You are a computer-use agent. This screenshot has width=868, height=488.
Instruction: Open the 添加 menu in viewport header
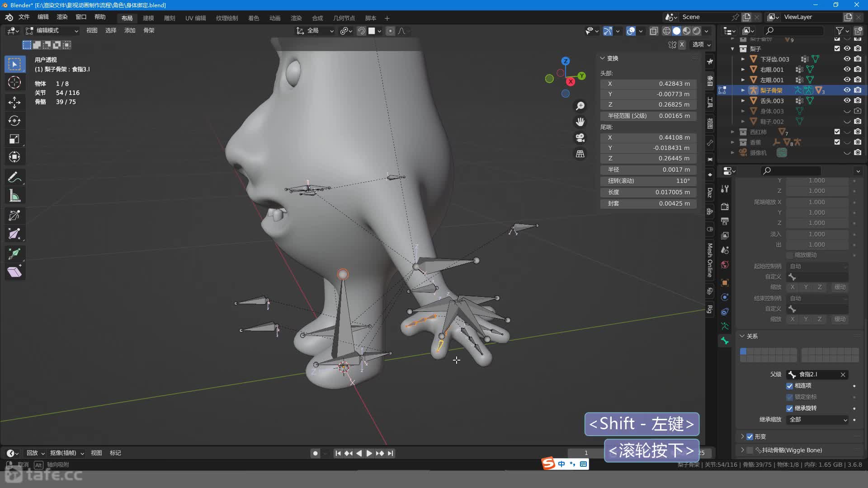[x=130, y=30]
